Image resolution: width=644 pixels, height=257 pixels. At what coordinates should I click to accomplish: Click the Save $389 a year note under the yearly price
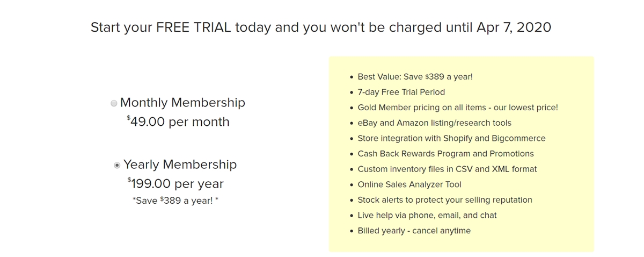click(175, 201)
